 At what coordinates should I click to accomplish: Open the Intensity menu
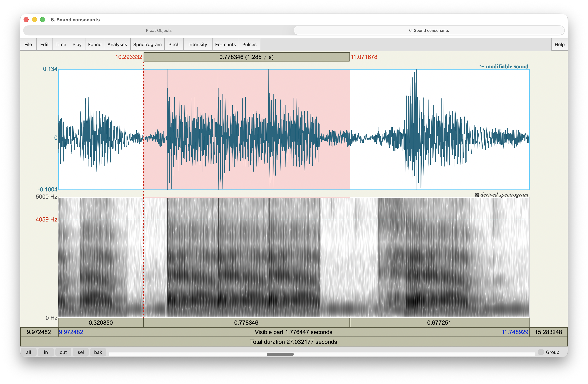(x=198, y=45)
